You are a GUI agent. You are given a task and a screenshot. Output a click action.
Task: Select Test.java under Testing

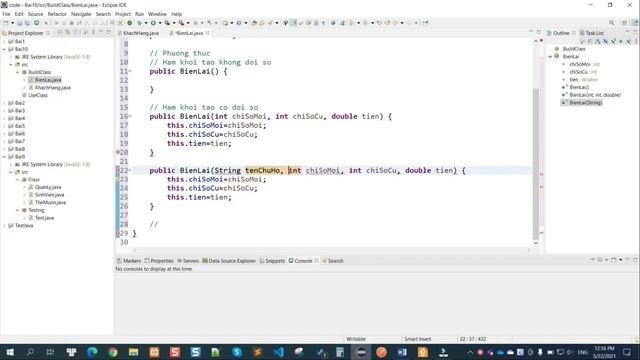44,218
